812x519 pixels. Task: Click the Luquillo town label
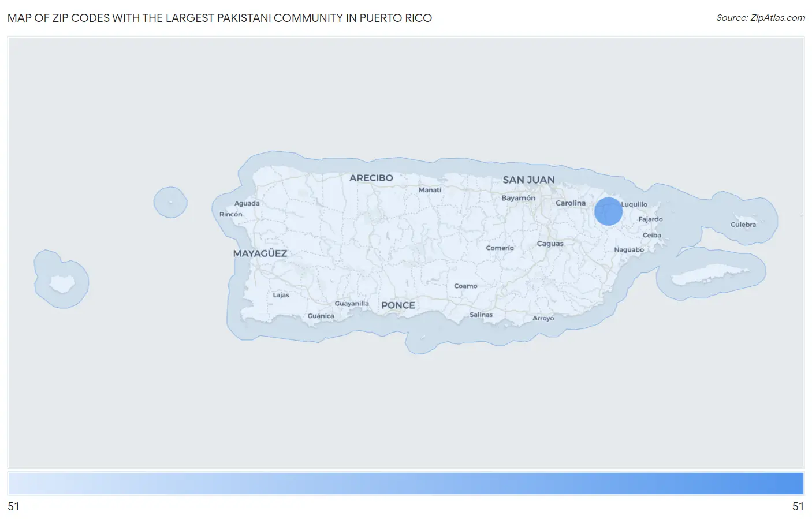tap(634, 204)
